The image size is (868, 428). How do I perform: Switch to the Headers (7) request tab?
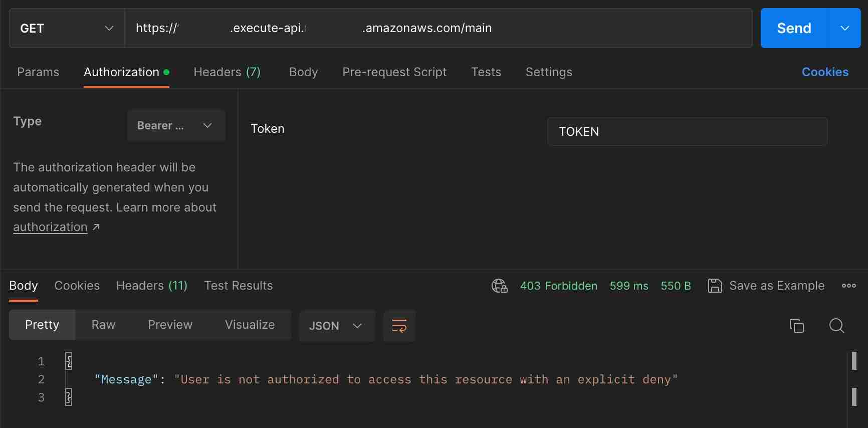[x=227, y=72]
